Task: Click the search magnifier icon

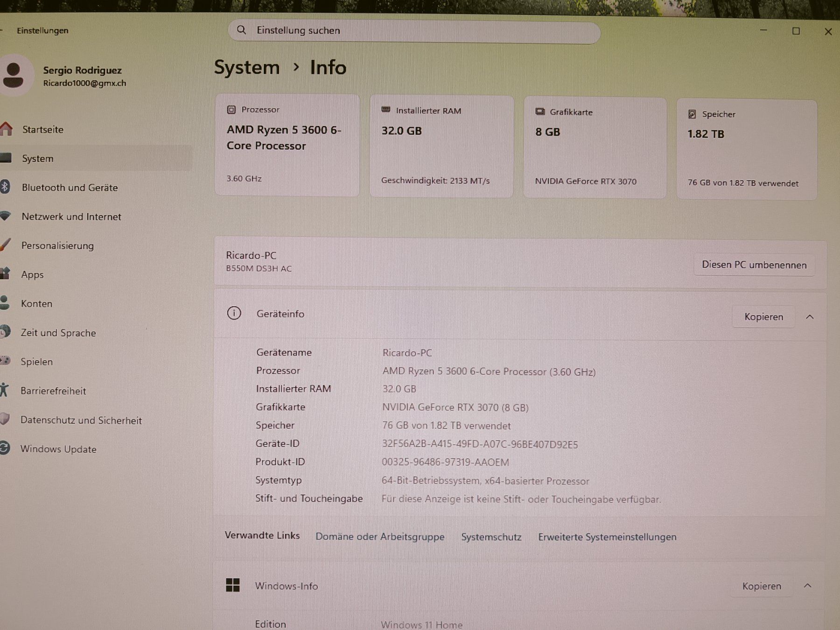Action: tap(241, 30)
